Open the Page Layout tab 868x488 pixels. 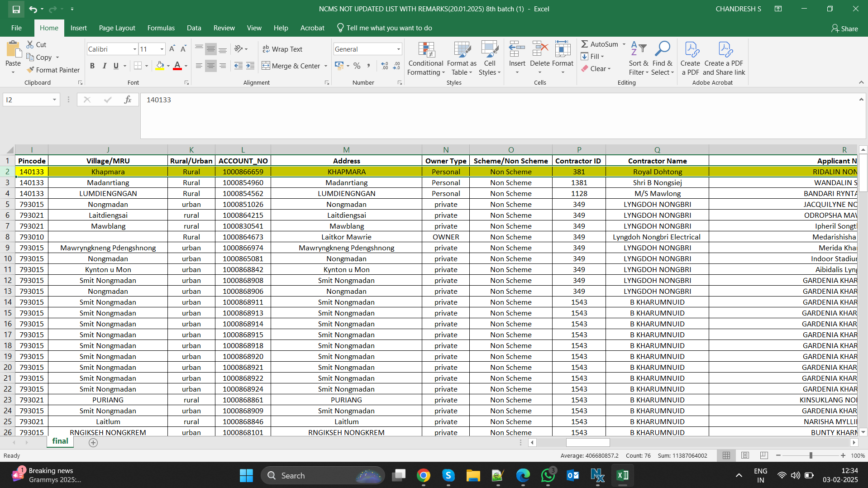coord(117,28)
